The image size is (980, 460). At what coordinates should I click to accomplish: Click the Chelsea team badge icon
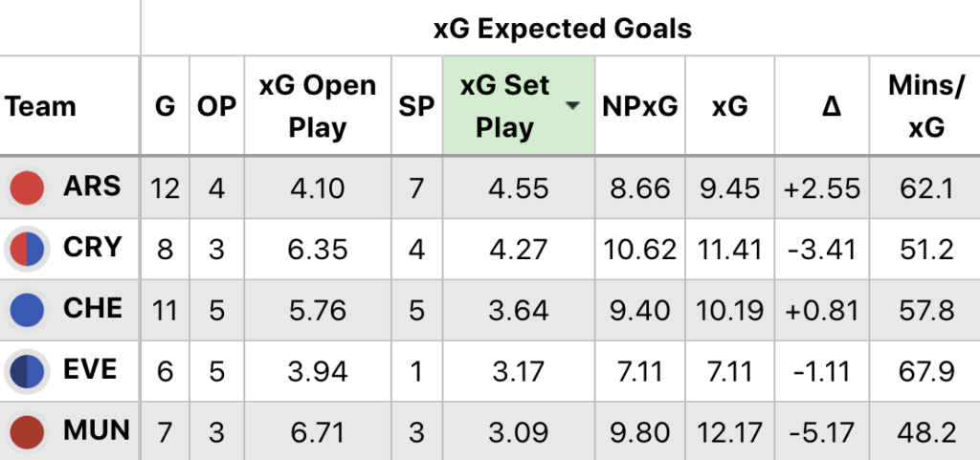(27, 310)
